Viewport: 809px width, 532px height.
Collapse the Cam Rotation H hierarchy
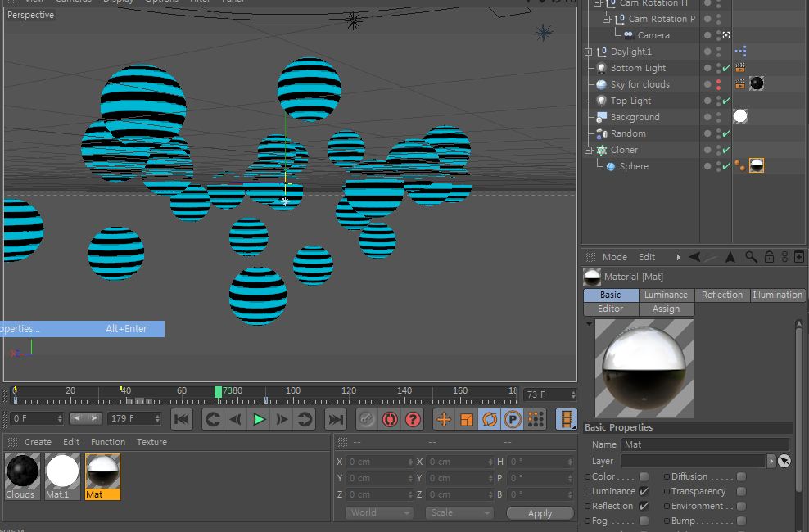tap(598, 3)
